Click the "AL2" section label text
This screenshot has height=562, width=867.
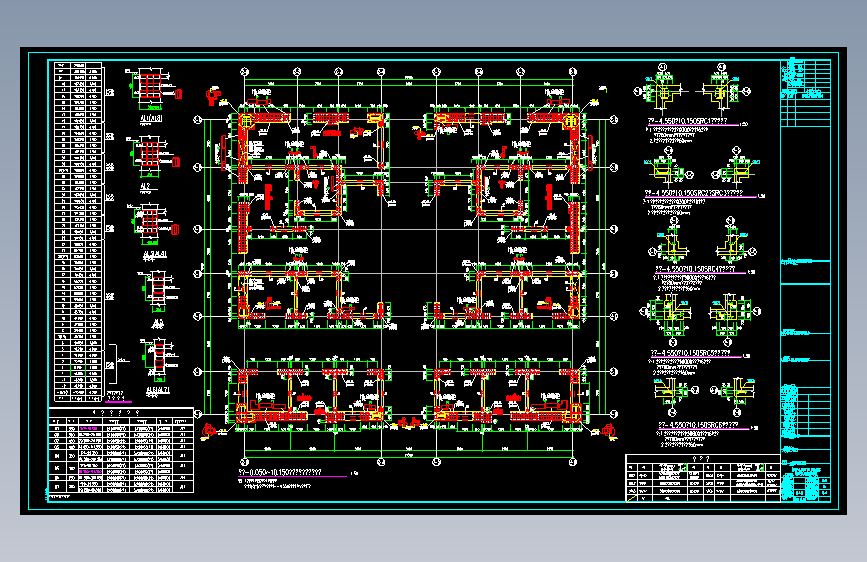click(x=145, y=187)
